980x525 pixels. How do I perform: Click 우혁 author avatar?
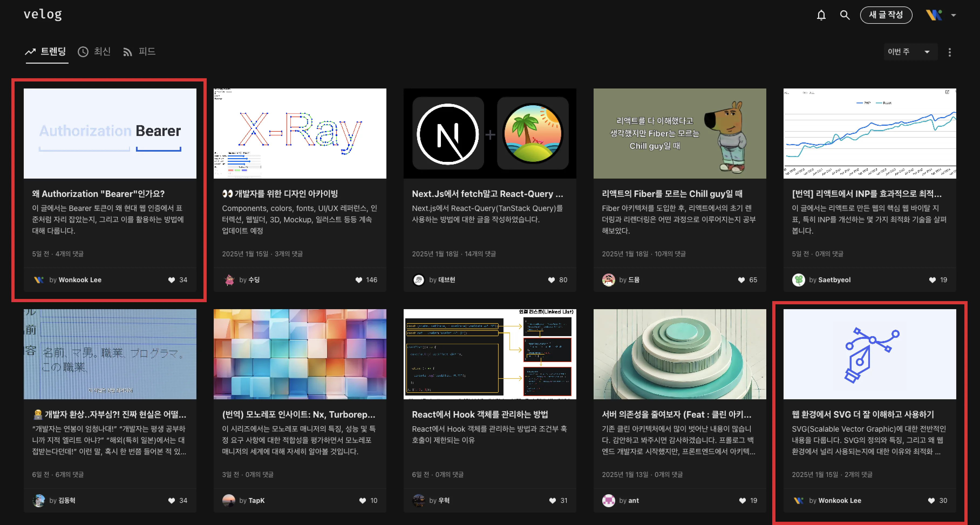pyautogui.click(x=418, y=501)
